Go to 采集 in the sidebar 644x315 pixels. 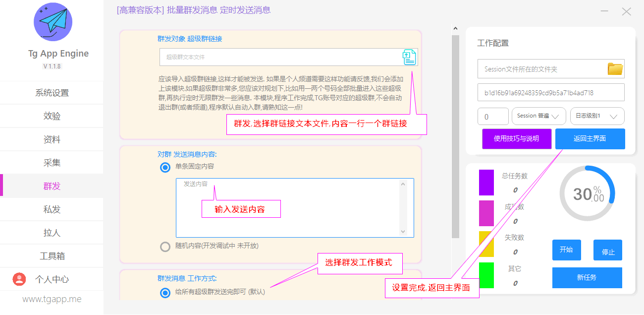click(x=52, y=163)
